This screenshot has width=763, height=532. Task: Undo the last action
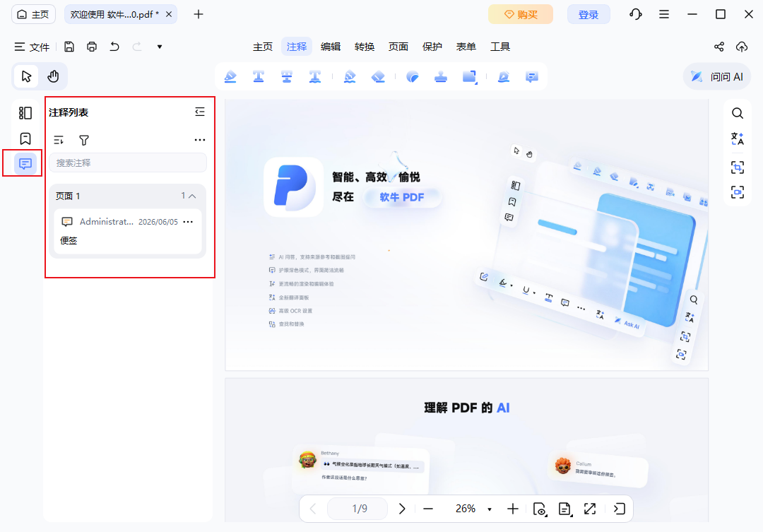click(x=114, y=47)
